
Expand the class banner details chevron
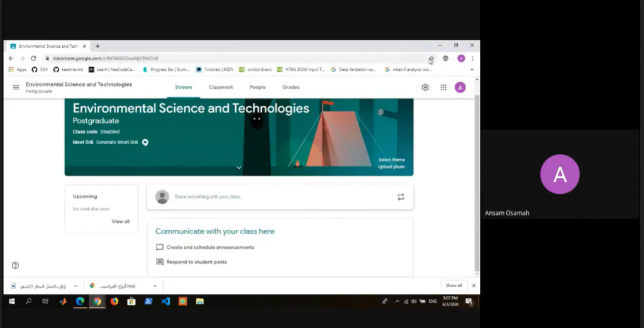[239, 167]
